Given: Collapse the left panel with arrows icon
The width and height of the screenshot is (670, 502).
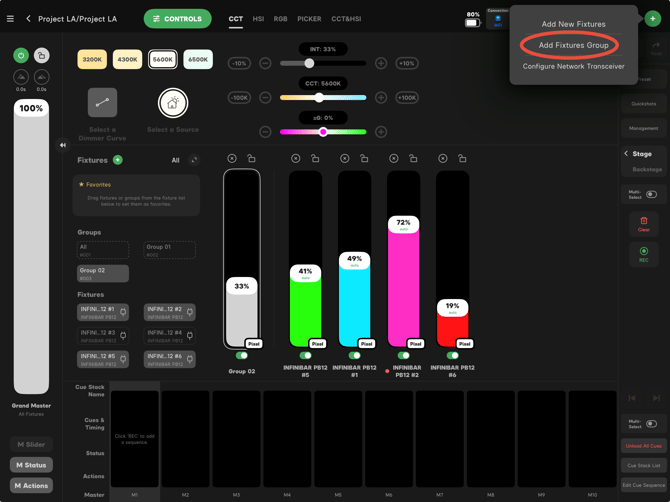Looking at the screenshot, I should 63,145.
